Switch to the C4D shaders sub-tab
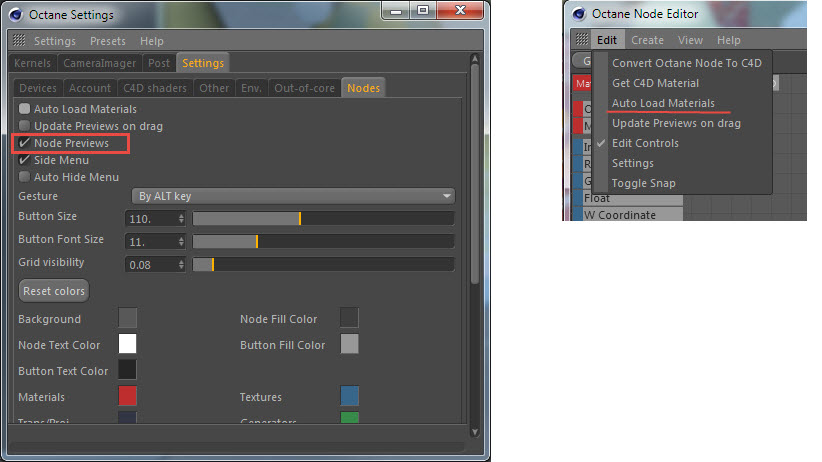This screenshot has width=822, height=462. click(155, 88)
